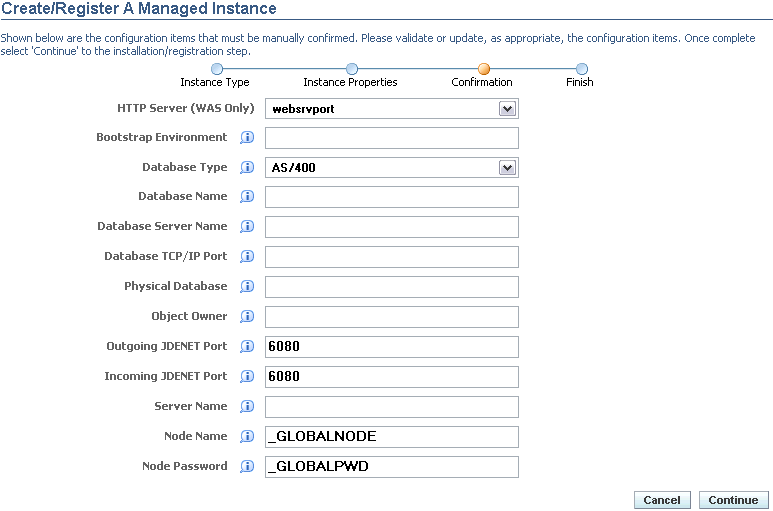Select the Finish step circle

tap(582, 69)
